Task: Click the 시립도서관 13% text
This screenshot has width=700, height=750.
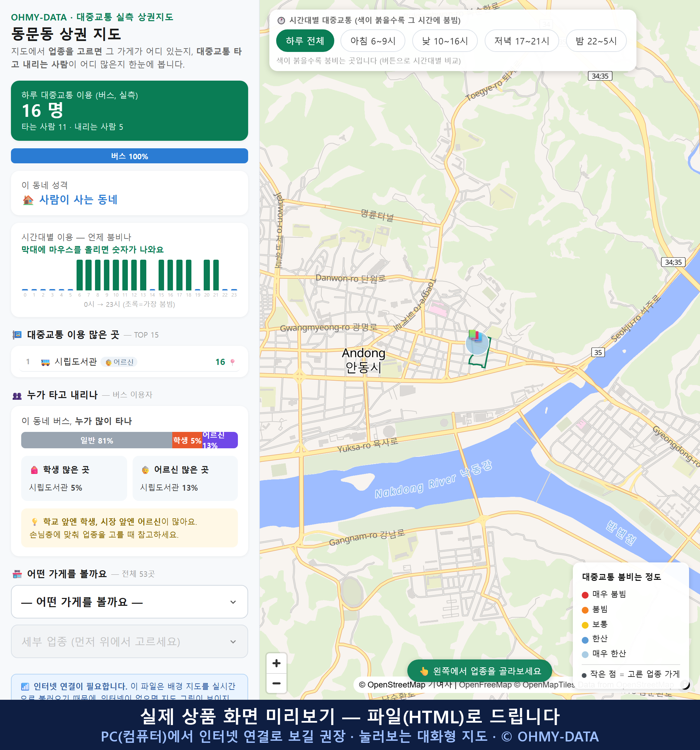Action: tap(169, 488)
